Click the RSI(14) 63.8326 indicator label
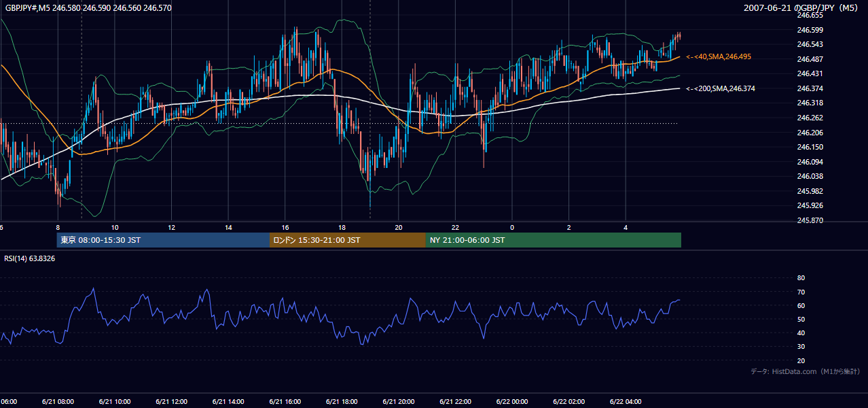The width and height of the screenshot is (868, 408). click(29, 258)
